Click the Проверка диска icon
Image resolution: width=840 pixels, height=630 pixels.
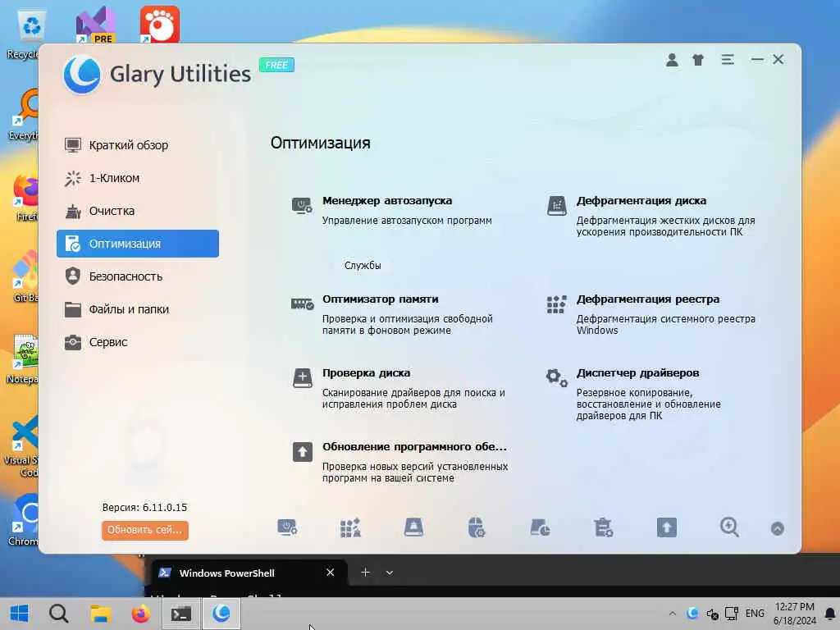point(302,377)
